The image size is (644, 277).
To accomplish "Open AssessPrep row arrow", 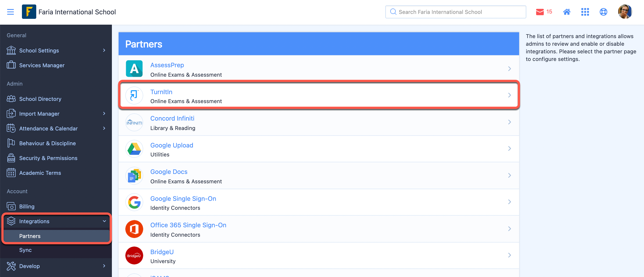I will pyautogui.click(x=510, y=69).
